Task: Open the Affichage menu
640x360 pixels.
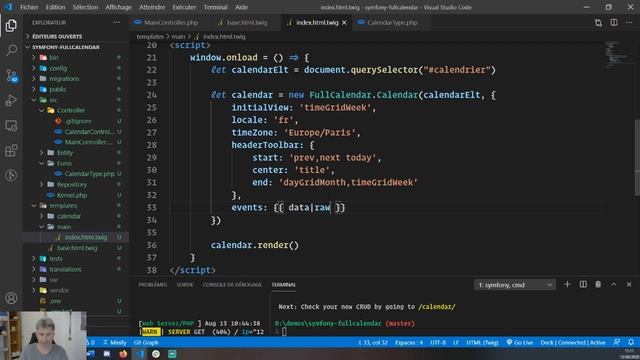Action: point(118,7)
